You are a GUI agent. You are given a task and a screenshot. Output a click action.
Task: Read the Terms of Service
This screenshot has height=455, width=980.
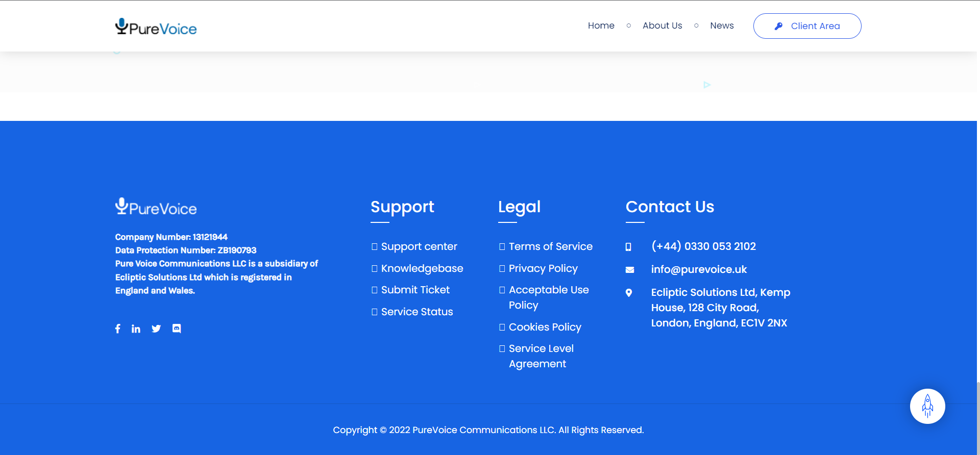coord(550,247)
